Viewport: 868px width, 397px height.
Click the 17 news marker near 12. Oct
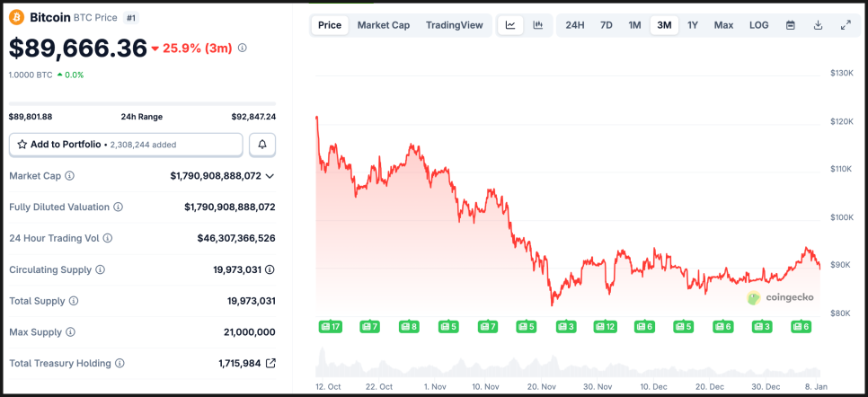tap(330, 326)
